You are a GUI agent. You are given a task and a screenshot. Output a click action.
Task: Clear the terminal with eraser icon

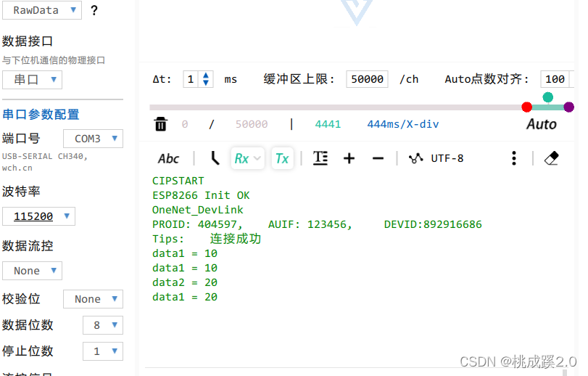coord(551,158)
